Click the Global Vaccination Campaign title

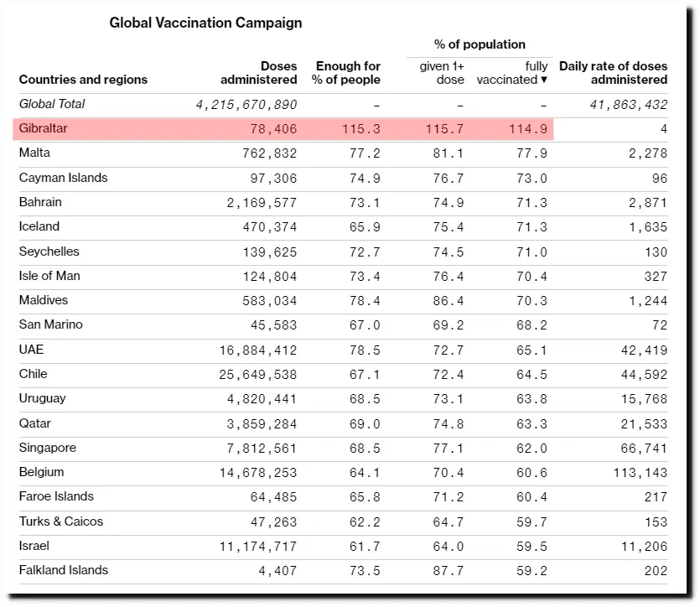tap(205, 23)
